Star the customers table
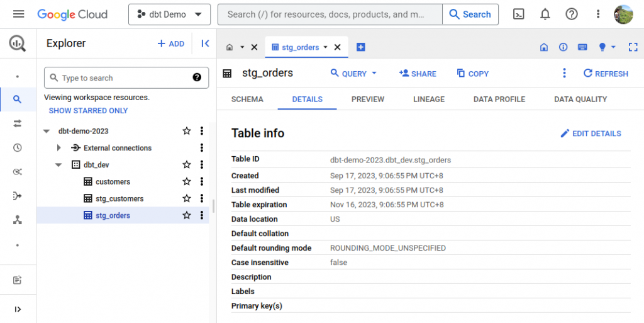This screenshot has height=323, width=644. click(187, 181)
